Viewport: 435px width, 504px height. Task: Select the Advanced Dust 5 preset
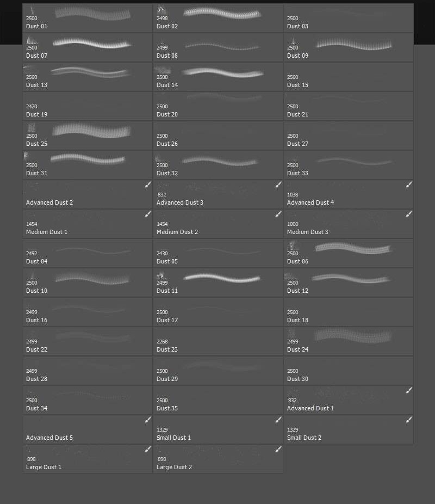[x=88, y=429]
